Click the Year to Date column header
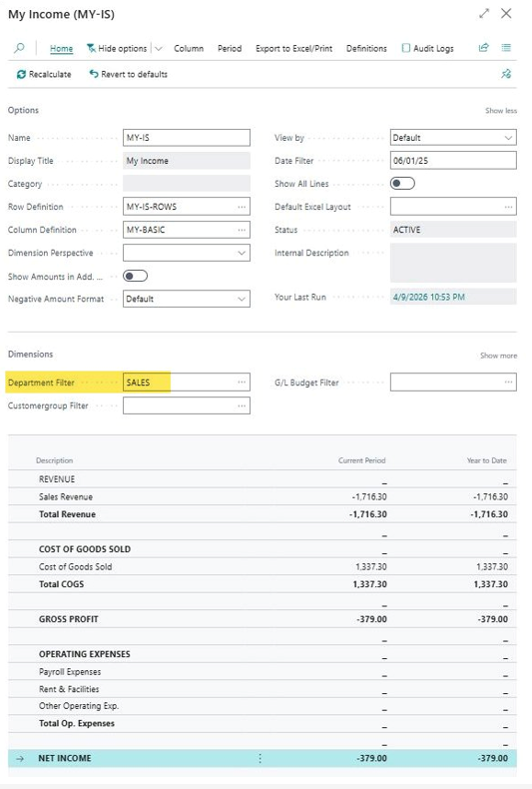Image resolution: width=532 pixels, height=789 pixels. pyautogui.click(x=486, y=460)
